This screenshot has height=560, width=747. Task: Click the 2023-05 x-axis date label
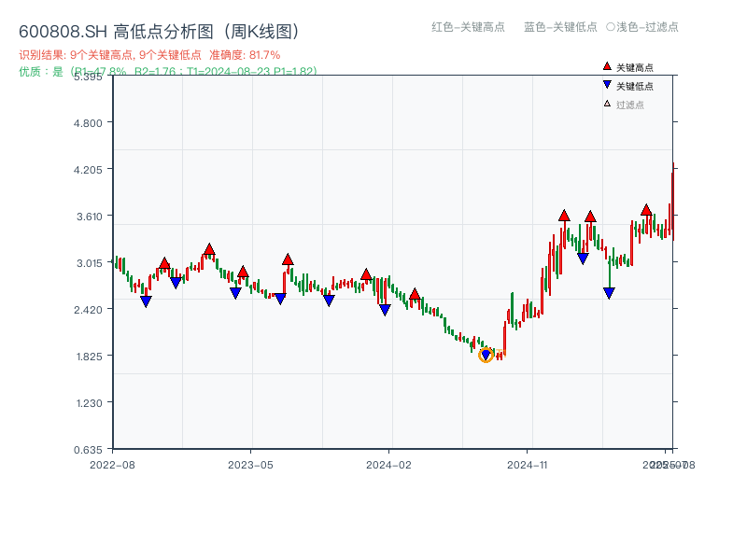pos(250,464)
